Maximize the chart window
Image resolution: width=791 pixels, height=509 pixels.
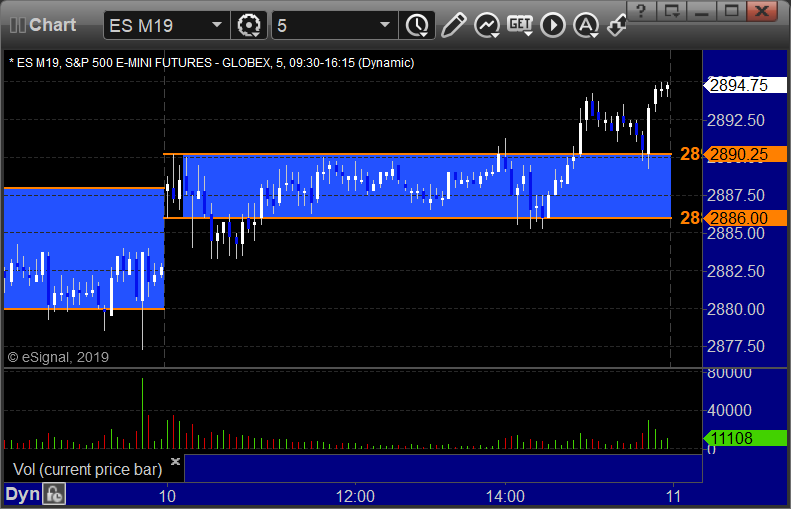[x=731, y=11]
